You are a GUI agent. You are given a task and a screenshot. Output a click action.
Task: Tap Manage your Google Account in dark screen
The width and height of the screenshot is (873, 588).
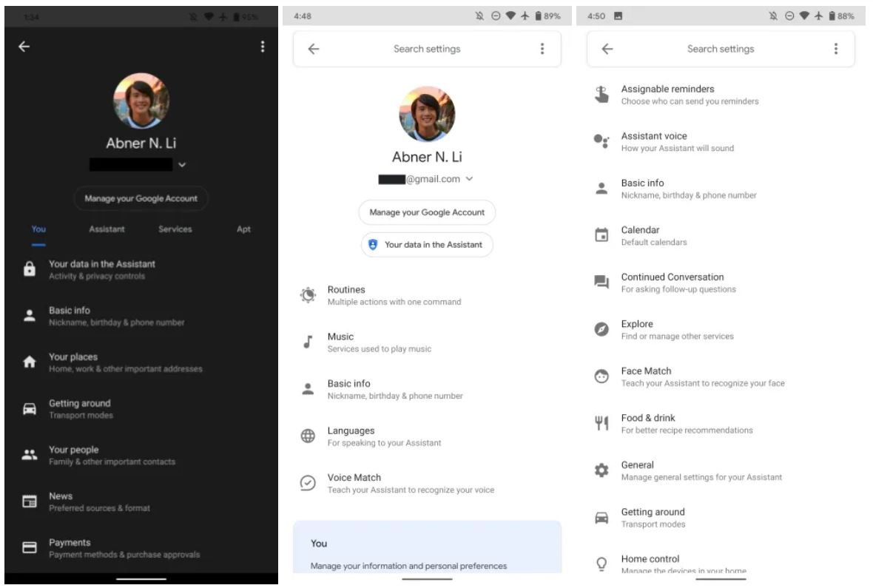click(x=141, y=198)
